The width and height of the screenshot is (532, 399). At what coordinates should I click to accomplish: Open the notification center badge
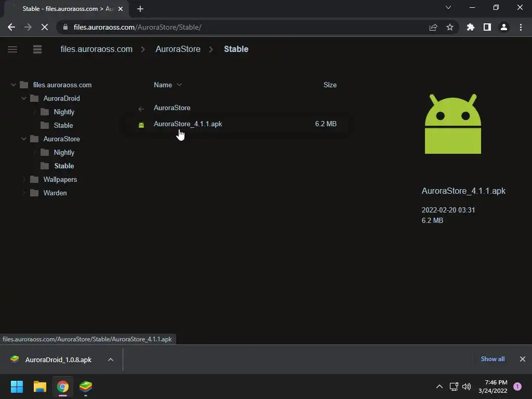click(517, 387)
